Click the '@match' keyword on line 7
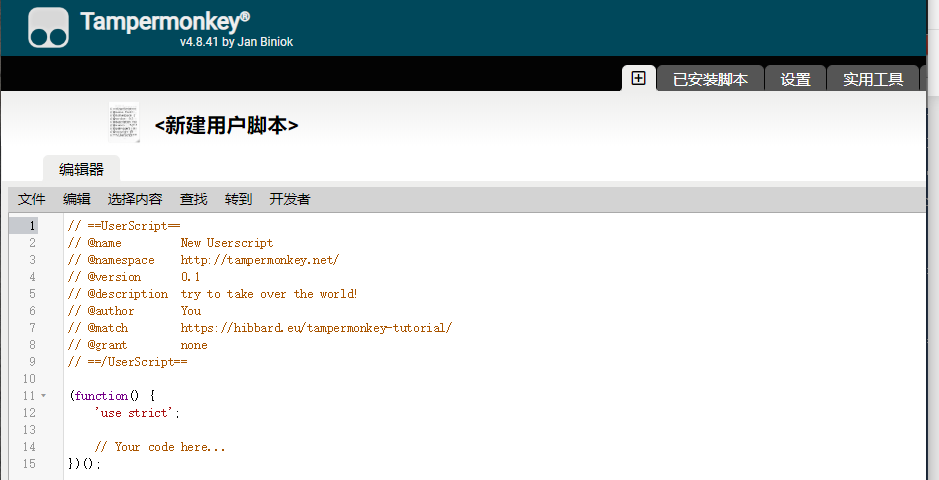The height and width of the screenshot is (480, 939). tap(108, 328)
